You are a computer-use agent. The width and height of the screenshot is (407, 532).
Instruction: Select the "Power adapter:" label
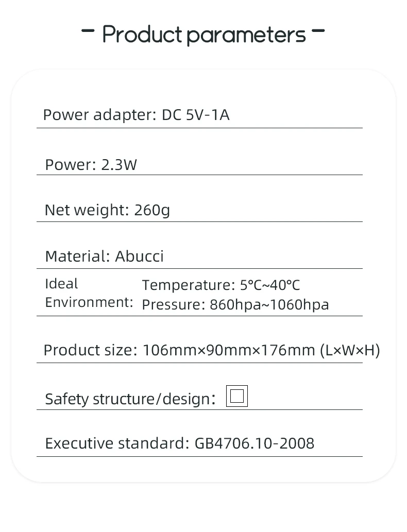point(99,114)
